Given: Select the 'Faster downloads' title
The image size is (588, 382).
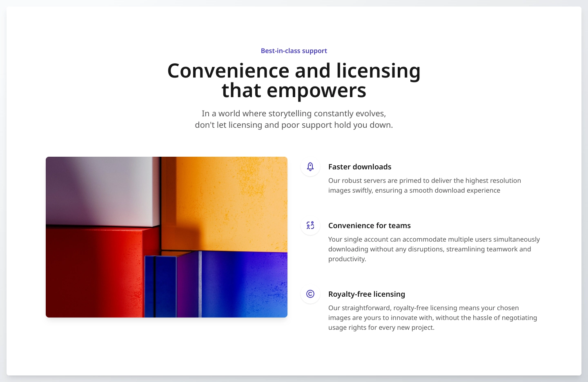Looking at the screenshot, I should click(359, 167).
